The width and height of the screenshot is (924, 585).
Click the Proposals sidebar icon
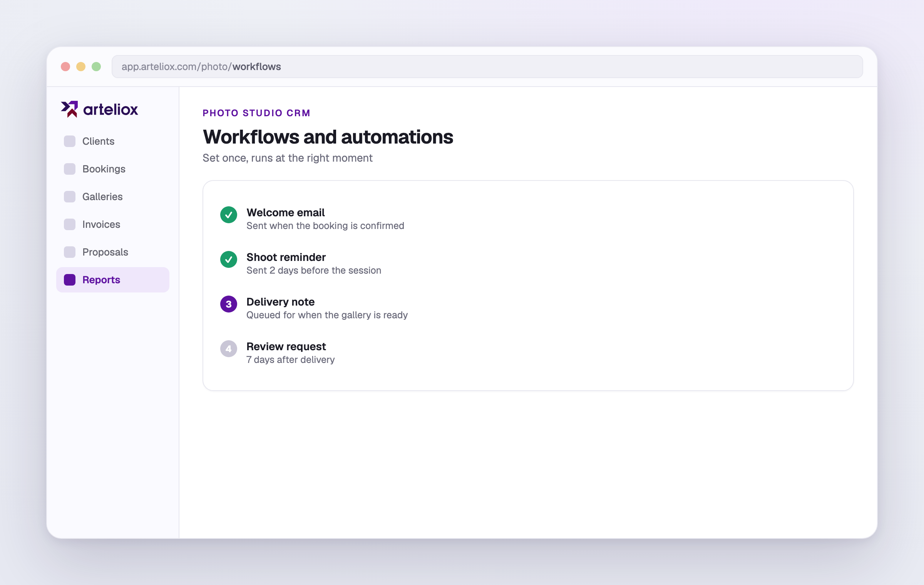point(70,252)
